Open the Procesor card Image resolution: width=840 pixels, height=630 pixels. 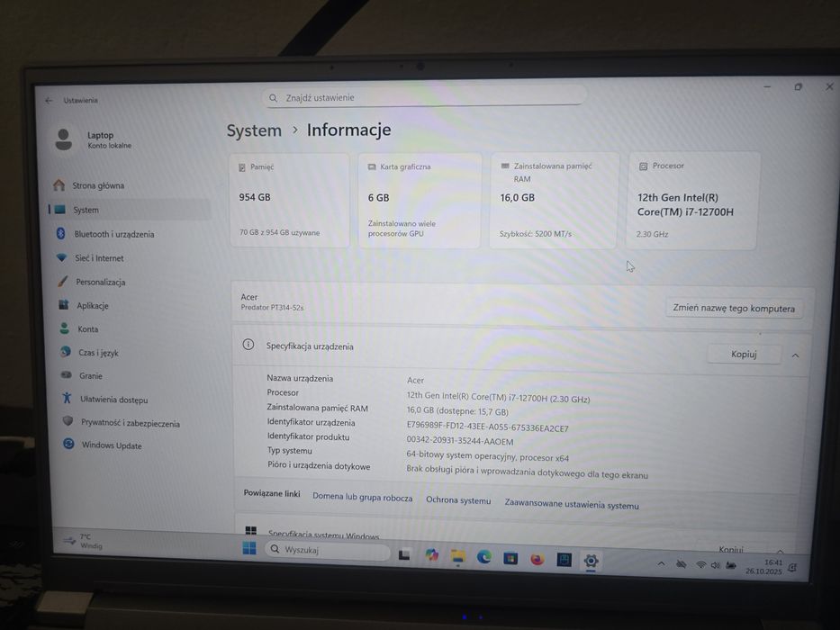[692, 201]
